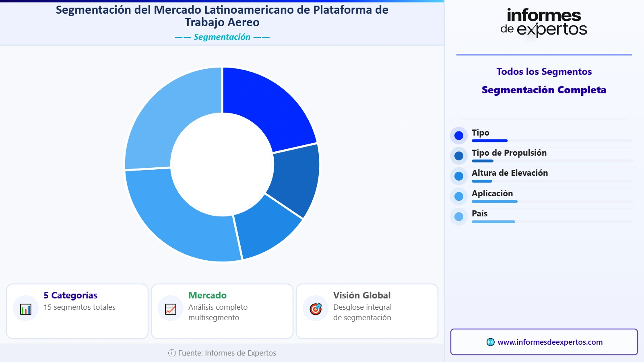The width and height of the screenshot is (644, 362).
Task: Click the line chart icon beside Mercado
Action: pyautogui.click(x=171, y=309)
